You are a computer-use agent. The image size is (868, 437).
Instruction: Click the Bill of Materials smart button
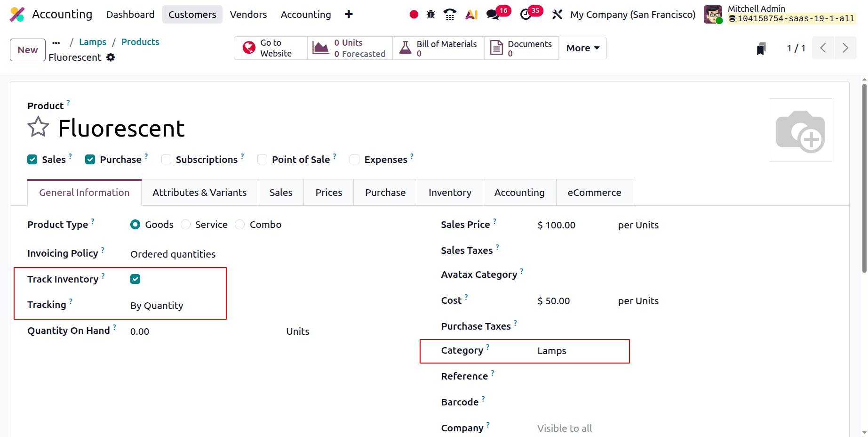point(438,48)
